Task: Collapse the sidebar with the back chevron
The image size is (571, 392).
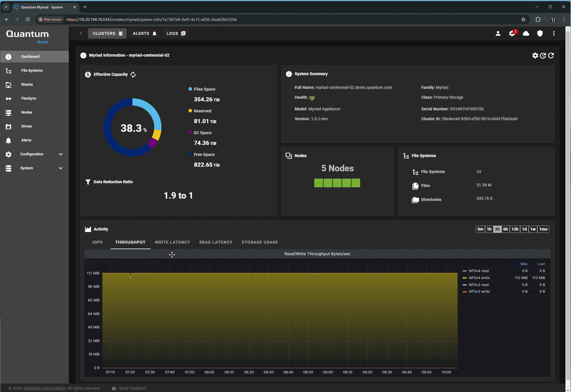Action: click(x=81, y=33)
